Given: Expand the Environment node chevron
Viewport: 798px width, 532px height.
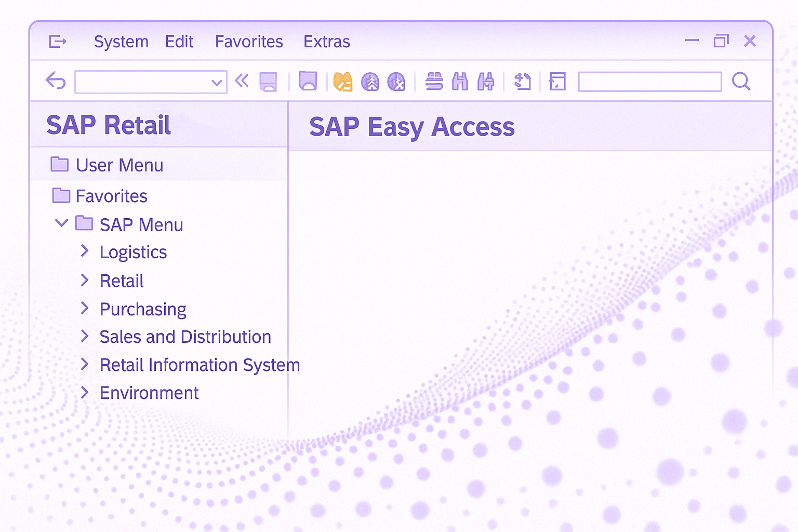Looking at the screenshot, I should [x=85, y=392].
